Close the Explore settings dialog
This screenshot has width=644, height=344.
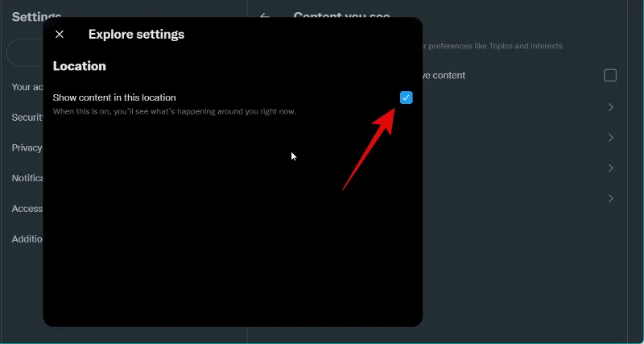[x=60, y=34]
